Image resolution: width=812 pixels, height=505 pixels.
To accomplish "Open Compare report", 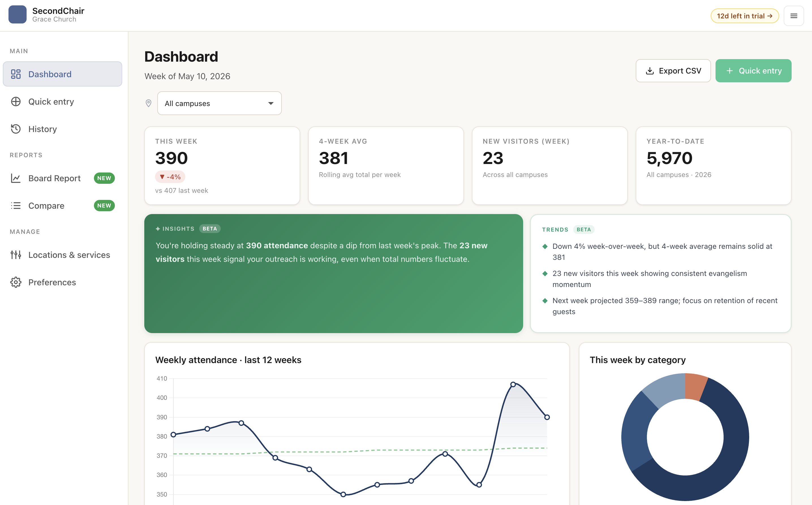I will [63, 205].
